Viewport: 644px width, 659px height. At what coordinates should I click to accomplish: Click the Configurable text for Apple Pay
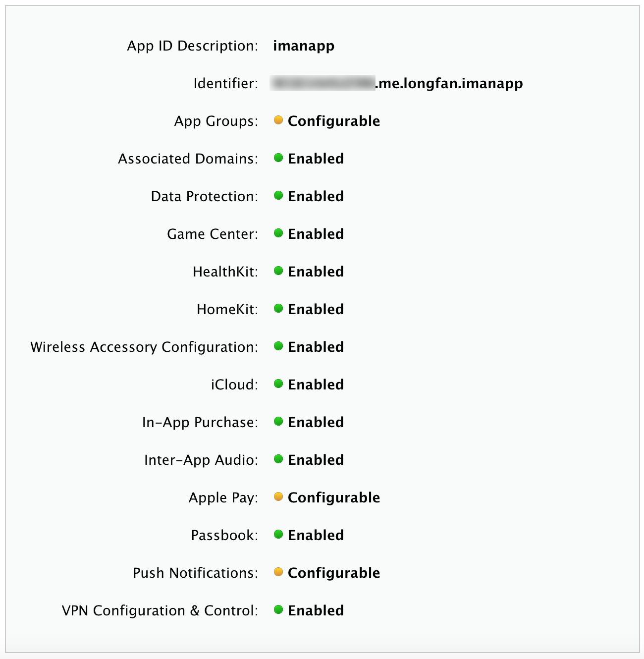[334, 497]
